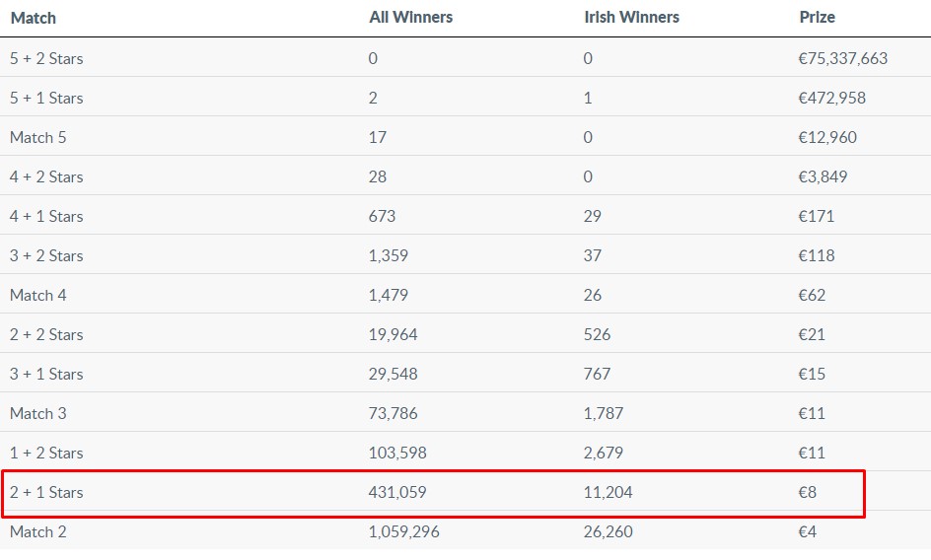Image resolution: width=931 pixels, height=560 pixels.
Task: Click the 1,359 all winners cell
Action: (388, 255)
